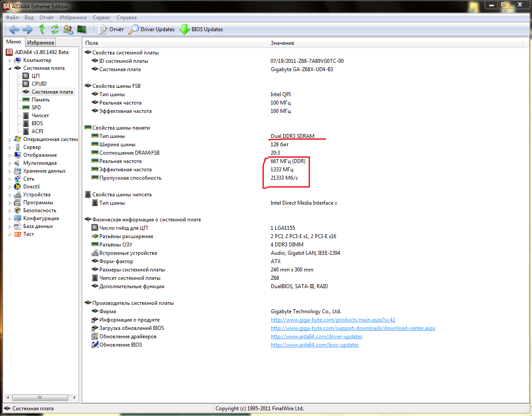Open giga-byte products main.aspx link
The height and width of the screenshot is (416, 532).
[333, 320]
